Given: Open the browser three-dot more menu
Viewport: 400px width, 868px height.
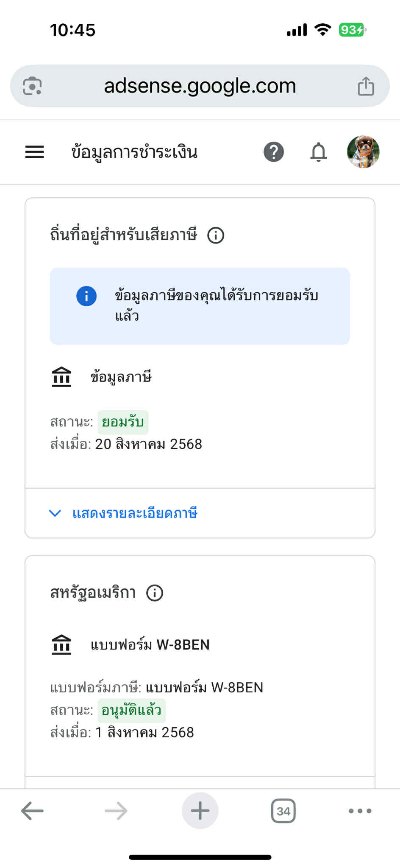Looking at the screenshot, I should tap(360, 811).
